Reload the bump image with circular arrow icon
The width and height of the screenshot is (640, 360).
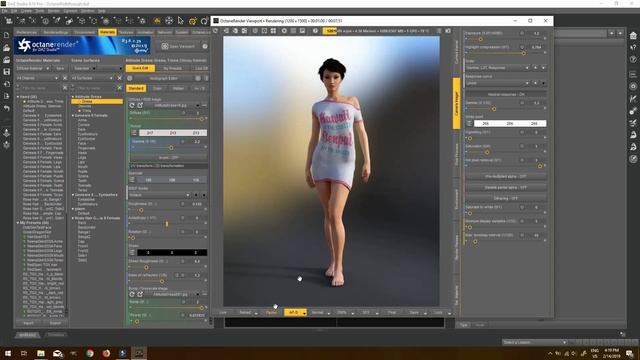click(x=132, y=294)
